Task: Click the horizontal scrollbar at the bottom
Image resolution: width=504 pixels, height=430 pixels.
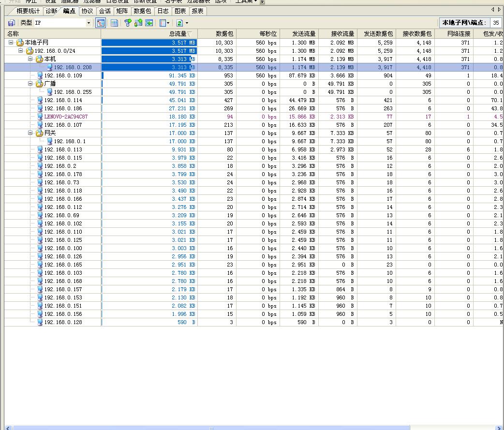Action: click(x=210, y=428)
